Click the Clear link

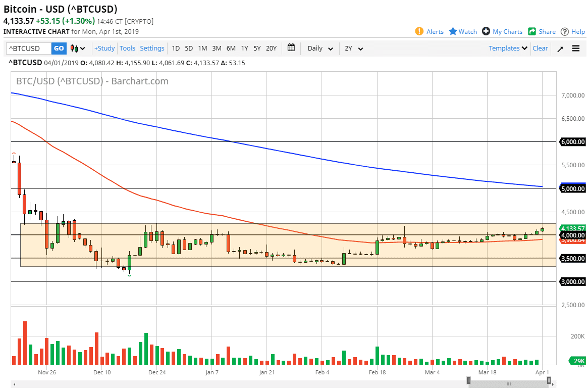coord(540,48)
